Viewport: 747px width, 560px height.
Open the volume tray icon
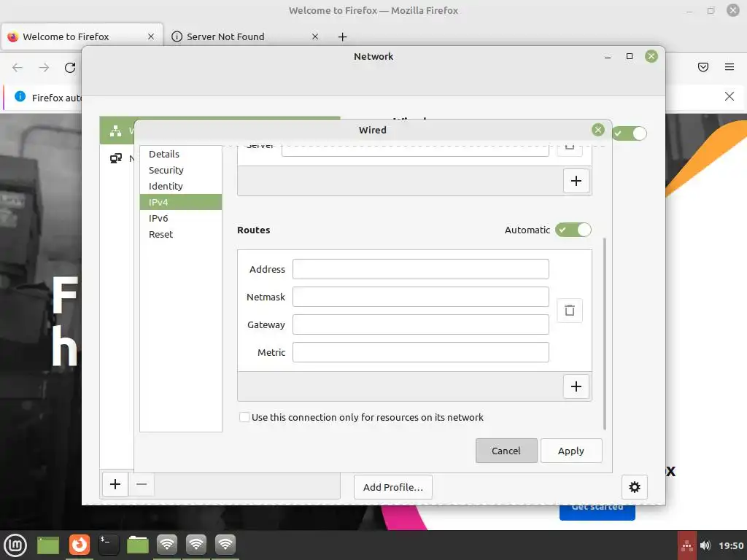[x=705, y=545]
